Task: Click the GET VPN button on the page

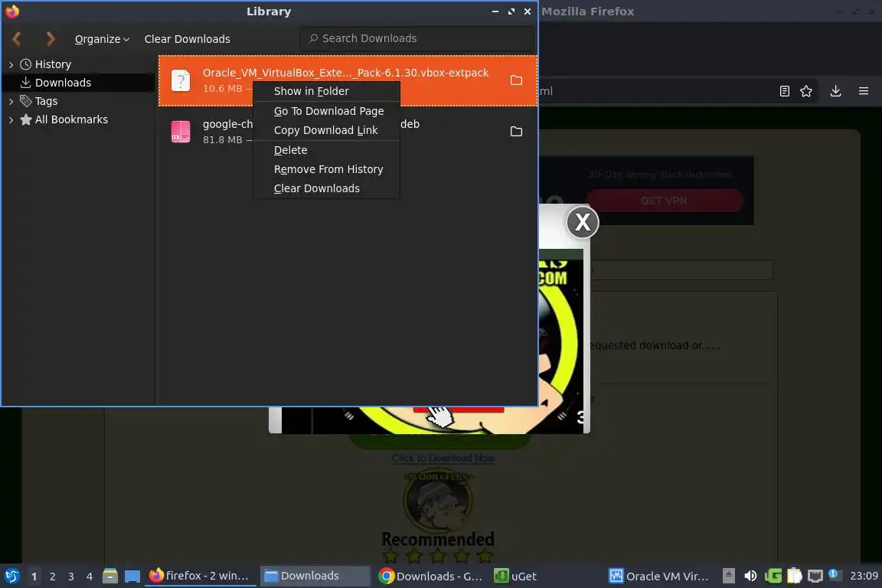Action: pos(664,201)
